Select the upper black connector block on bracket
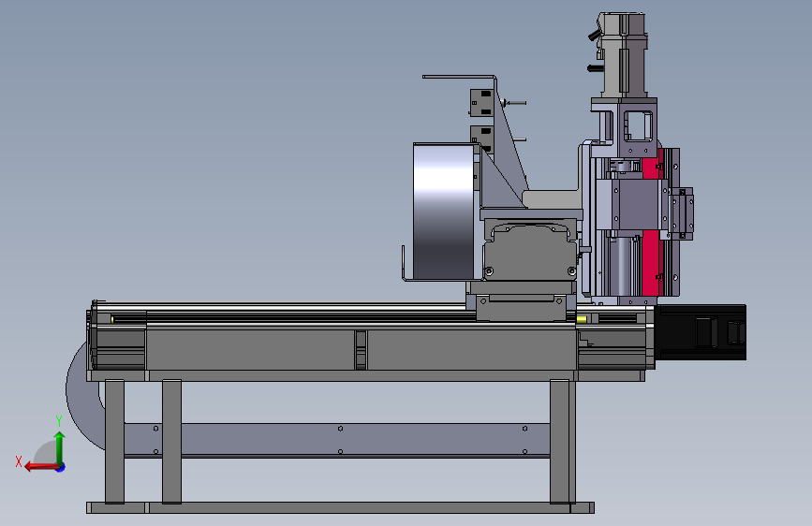This screenshot has width=812, height=526. [x=481, y=103]
